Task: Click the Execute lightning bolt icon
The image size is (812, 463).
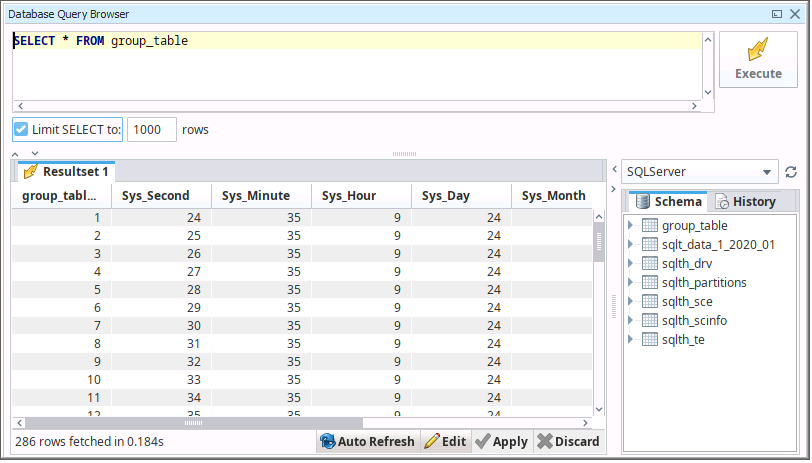Action: (758, 49)
